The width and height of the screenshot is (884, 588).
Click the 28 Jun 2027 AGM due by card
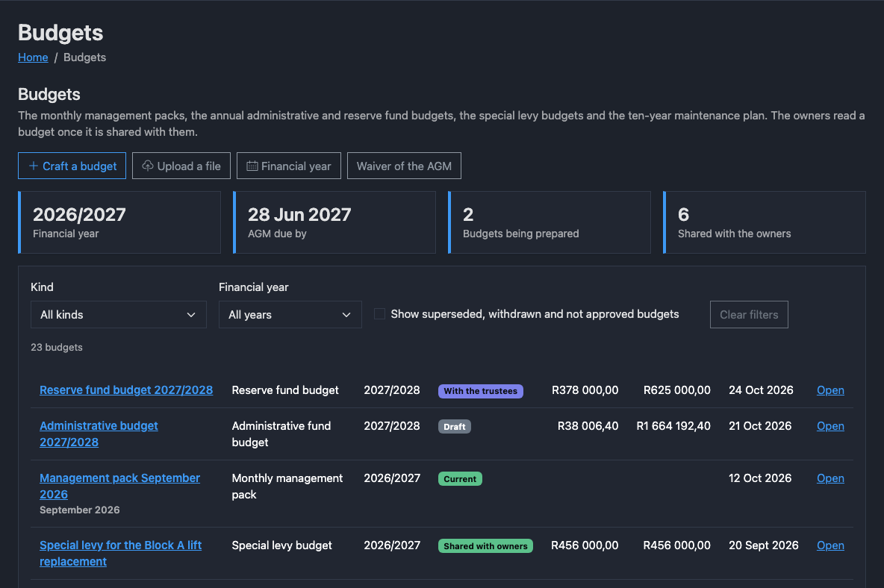tap(334, 222)
